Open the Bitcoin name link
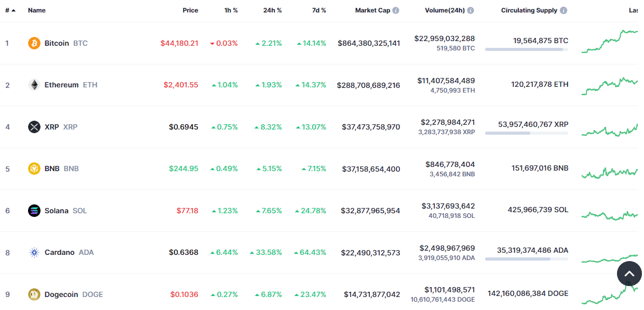This screenshot has width=644, height=310. pos(57,43)
